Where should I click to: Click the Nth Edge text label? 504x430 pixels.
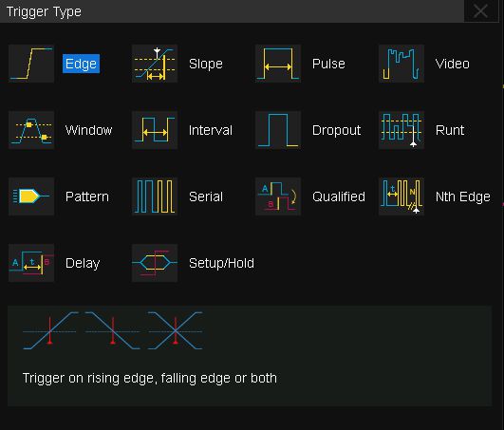tap(463, 196)
